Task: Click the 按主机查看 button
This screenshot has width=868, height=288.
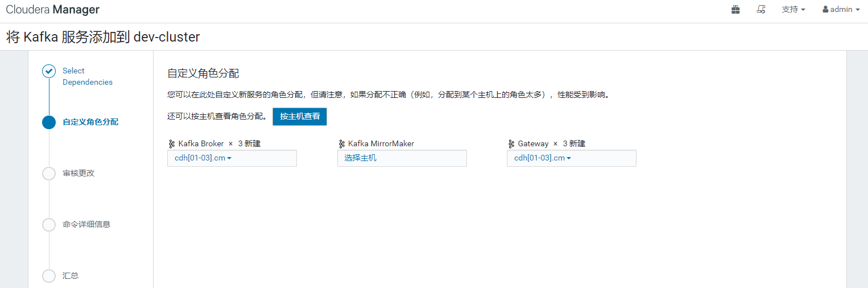Action: [x=300, y=116]
